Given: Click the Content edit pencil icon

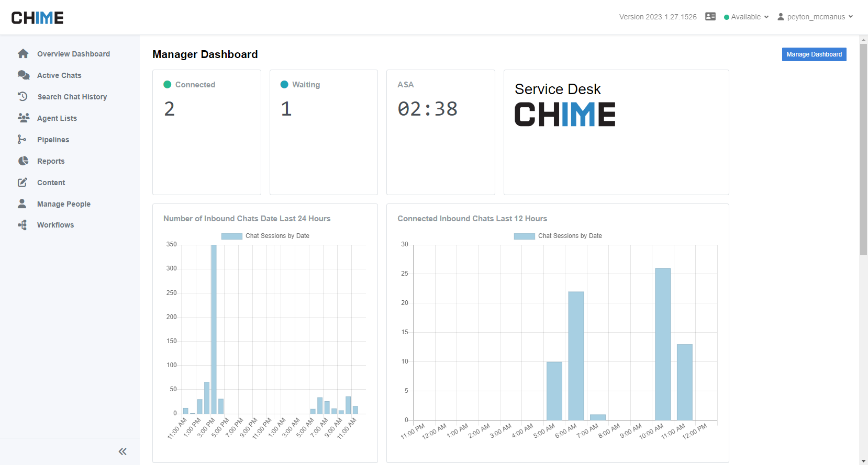Looking at the screenshot, I should 23,182.
